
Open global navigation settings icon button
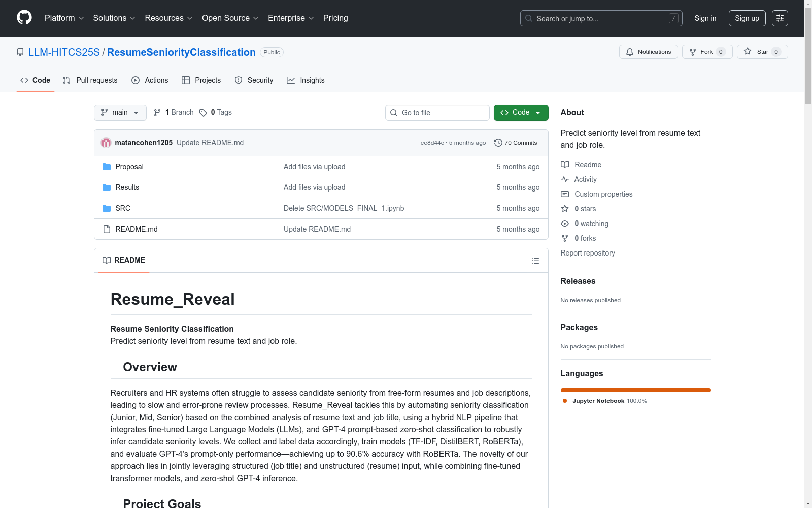(780, 18)
